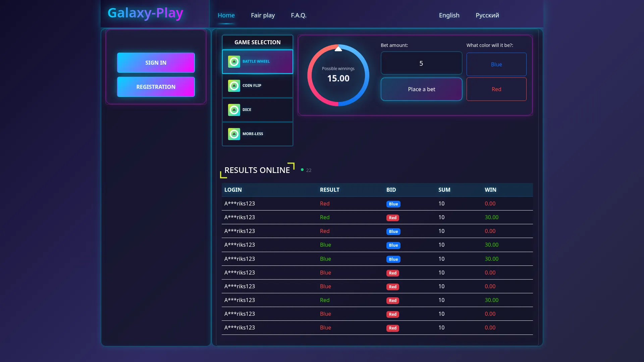Select the Coin Flip game label
Image resolution: width=644 pixels, height=362 pixels.
coord(252,85)
